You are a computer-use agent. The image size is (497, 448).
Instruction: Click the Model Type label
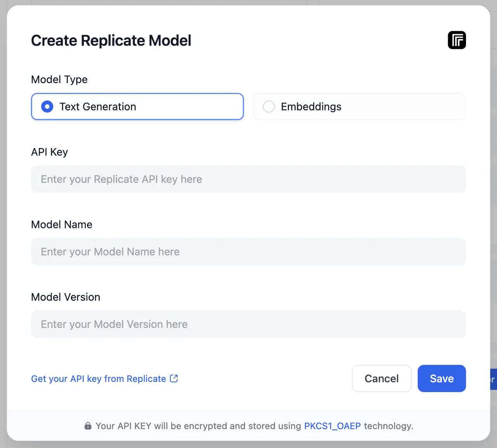click(x=59, y=79)
